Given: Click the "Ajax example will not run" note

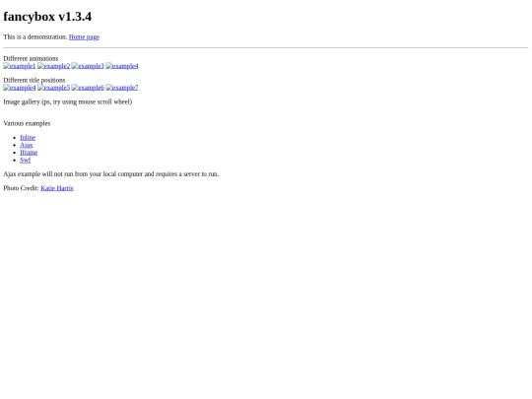Looking at the screenshot, I should pyautogui.click(x=111, y=174).
